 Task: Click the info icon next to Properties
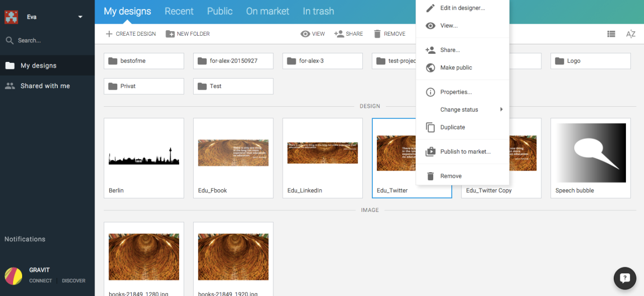click(x=430, y=92)
